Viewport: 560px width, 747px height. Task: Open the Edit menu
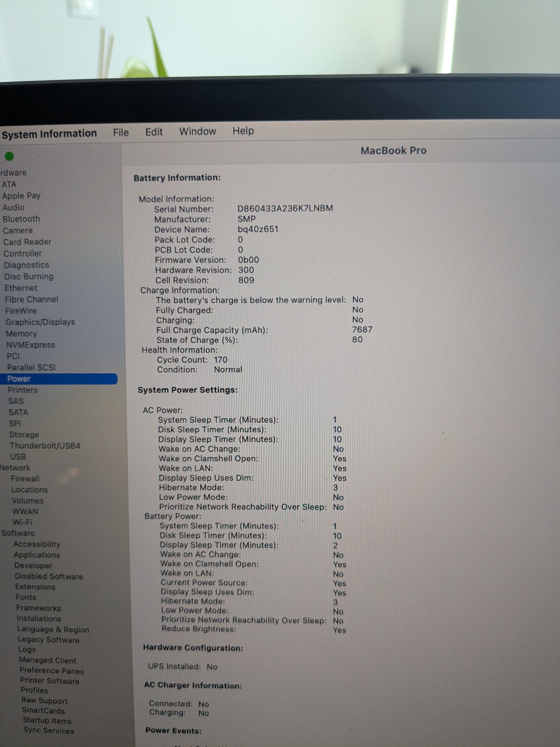(154, 132)
